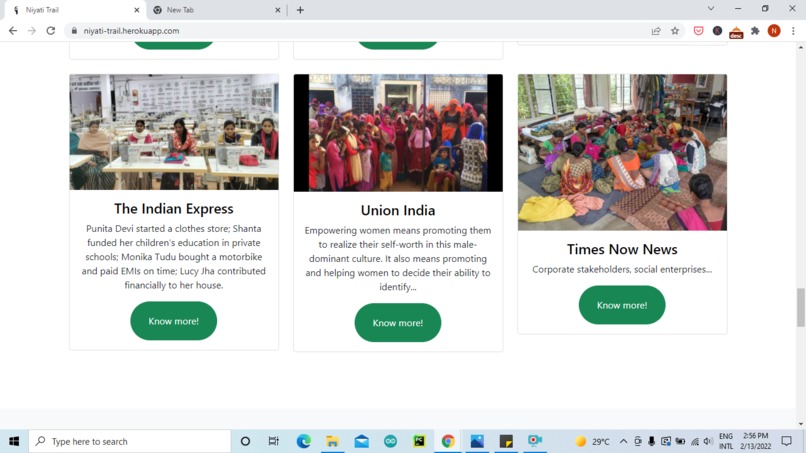Launch Microsoft Edge from the taskbar
806x453 pixels.
(303, 441)
